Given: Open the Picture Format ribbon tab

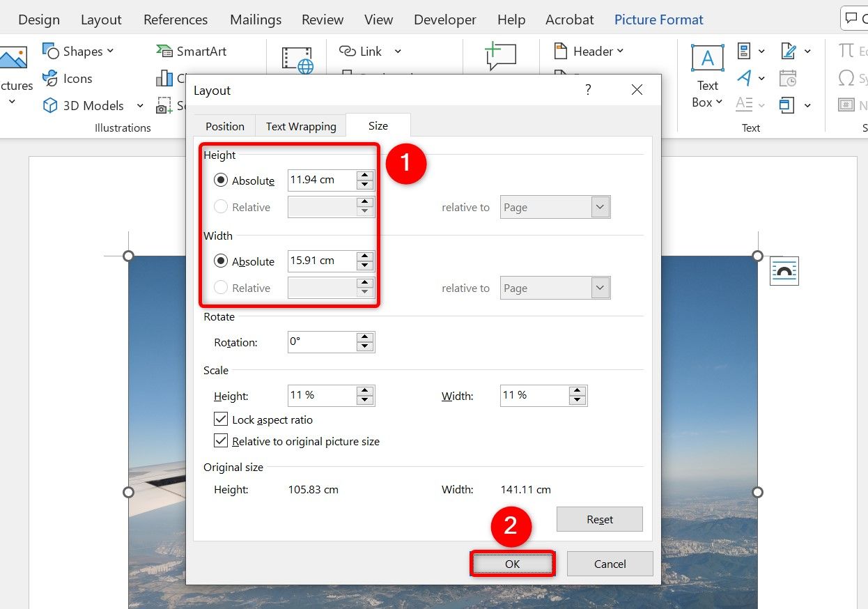Looking at the screenshot, I should tap(658, 19).
